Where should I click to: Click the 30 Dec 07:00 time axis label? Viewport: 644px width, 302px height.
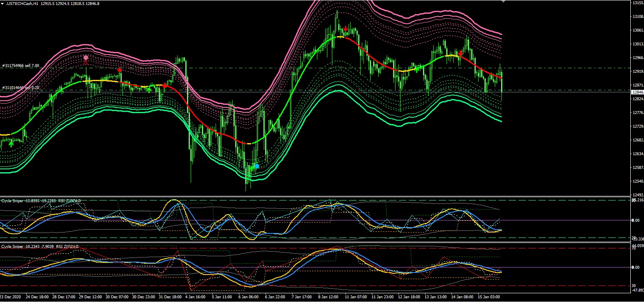click(118, 297)
